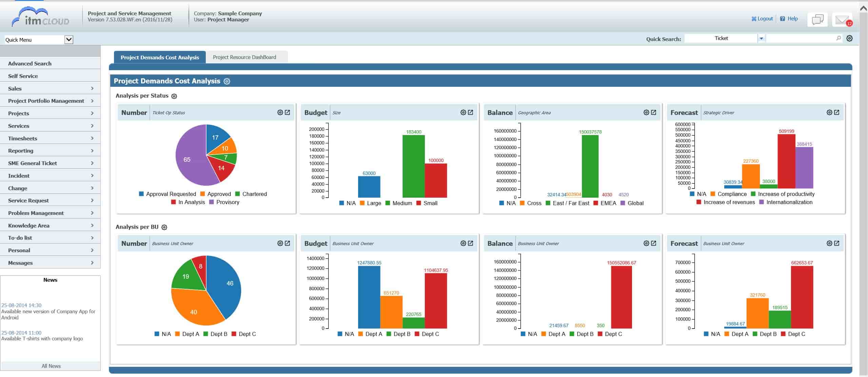Expand the Number Ticket Op Status chart to full view
Image resolution: width=868 pixels, height=377 pixels.
pyautogui.click(x=288, y=112)
